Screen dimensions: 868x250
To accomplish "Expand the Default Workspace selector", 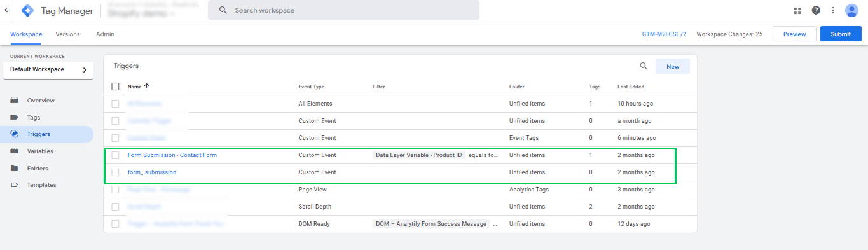I will click(x=48, y=70).
